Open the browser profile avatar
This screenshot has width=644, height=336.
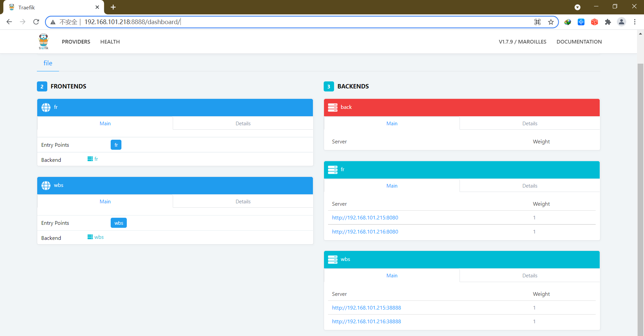(622, 22)
